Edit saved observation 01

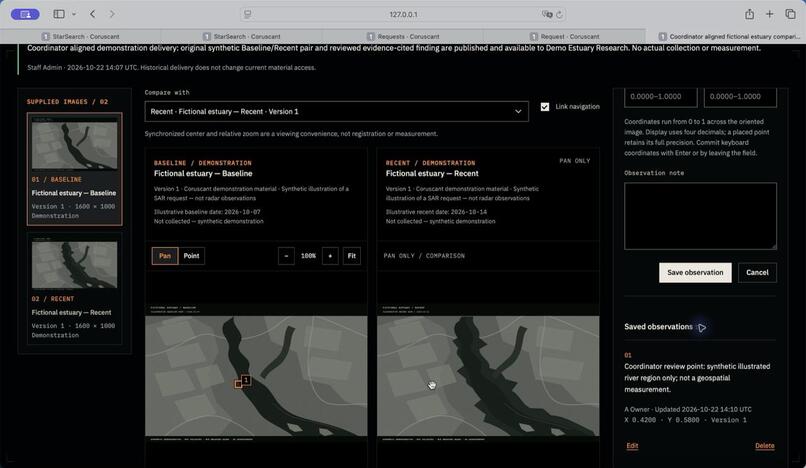coord(632,446)
